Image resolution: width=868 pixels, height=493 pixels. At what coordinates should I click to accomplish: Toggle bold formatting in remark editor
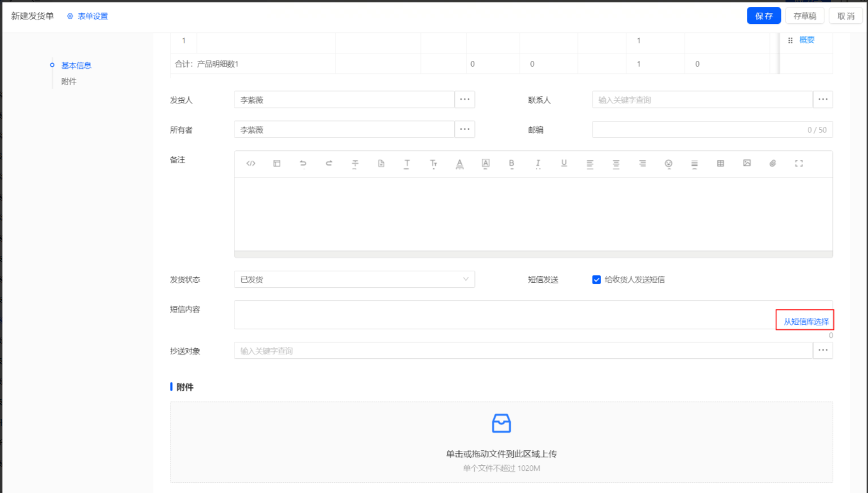(512, 163)
